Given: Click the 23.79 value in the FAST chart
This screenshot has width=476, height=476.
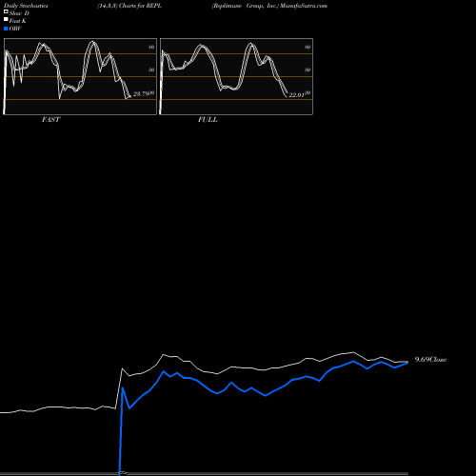Looking at the screenshot, I should coord(141,94).
